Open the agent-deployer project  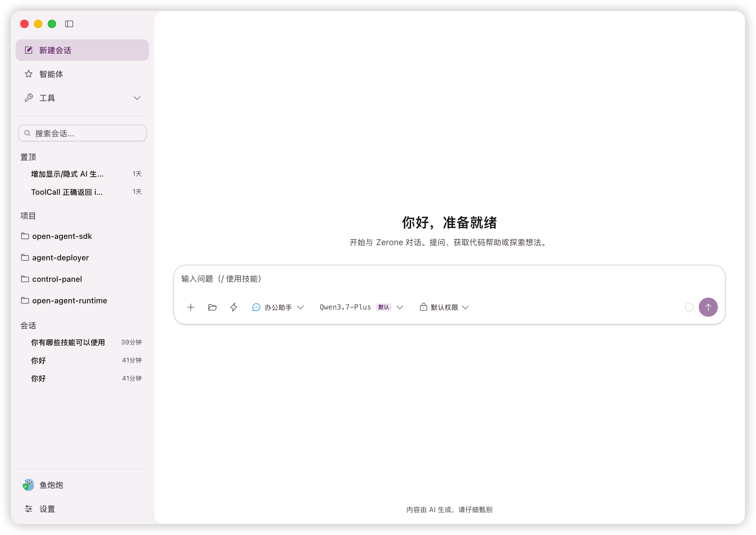coord(82,258)
